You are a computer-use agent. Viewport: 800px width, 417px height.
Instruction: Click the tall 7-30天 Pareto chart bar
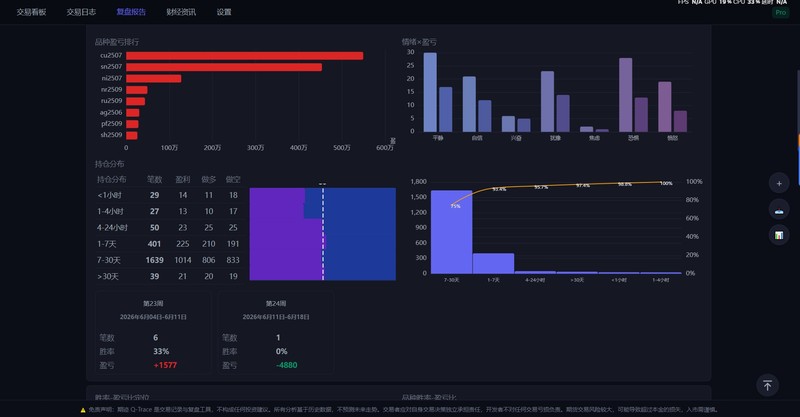point(452,232)
